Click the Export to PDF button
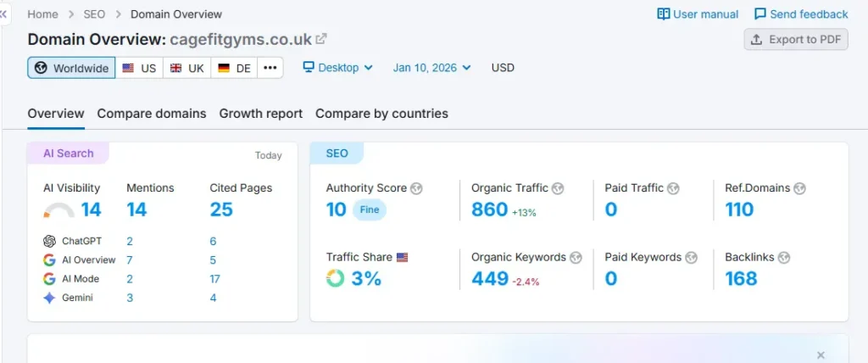This screenshot has width=868, height=363. click(x=796, y=39)
